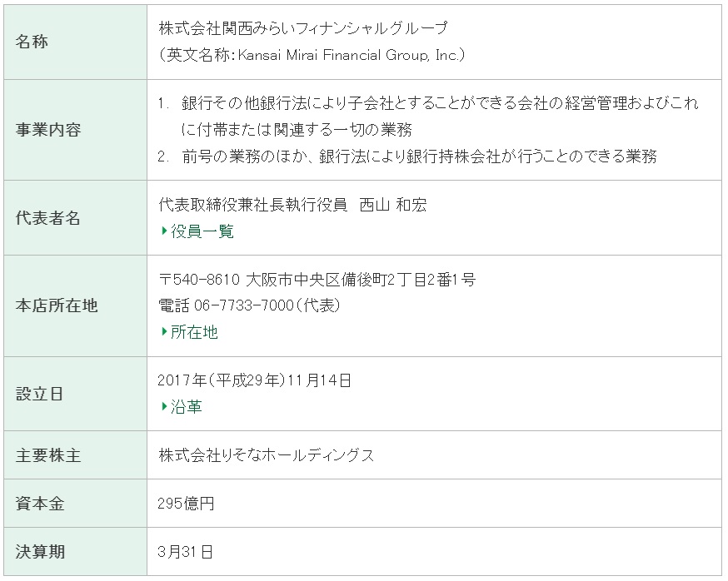Select the 本店所在地 header cell
Screen dimensions: 728x581
[75, 305]
